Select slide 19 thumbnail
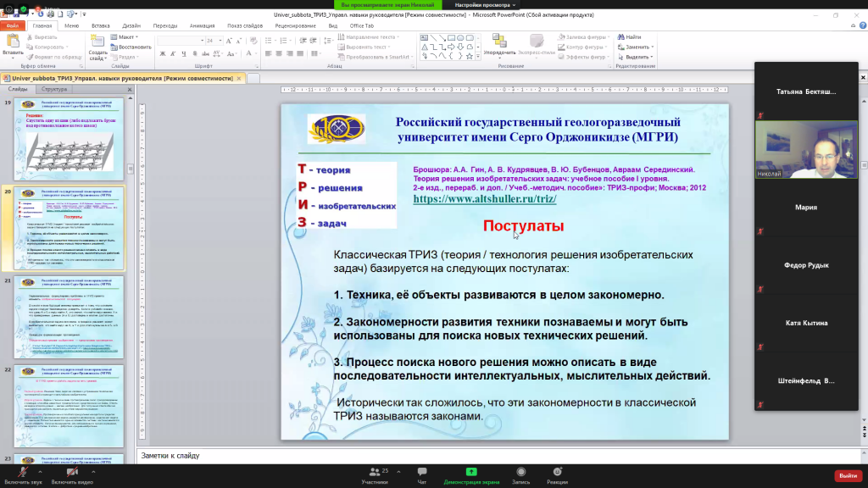This screenshot has height=488, width=868. click(69, 140)
